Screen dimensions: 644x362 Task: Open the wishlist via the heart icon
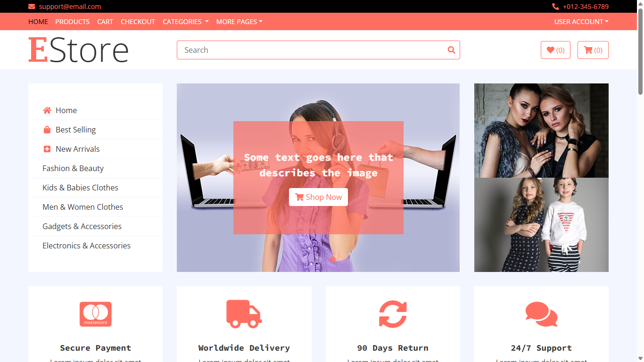[x=550, y=49]
